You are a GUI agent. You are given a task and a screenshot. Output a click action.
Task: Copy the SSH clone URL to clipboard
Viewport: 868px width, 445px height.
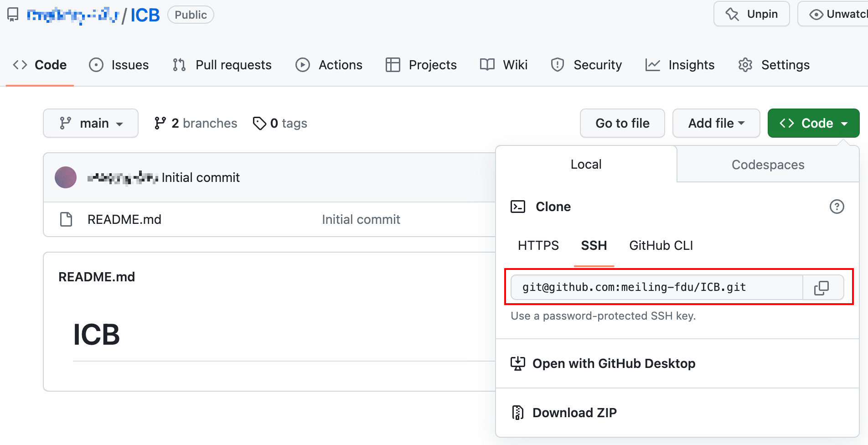821,287
